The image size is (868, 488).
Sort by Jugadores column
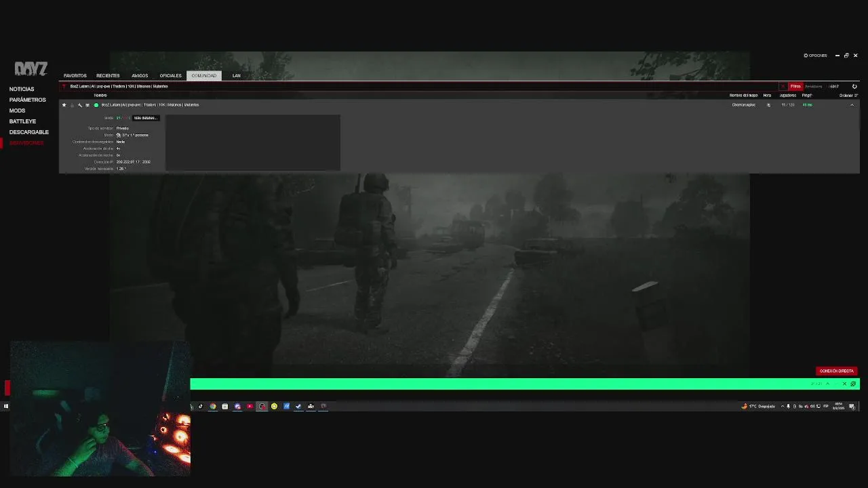[x=787, y=96]
